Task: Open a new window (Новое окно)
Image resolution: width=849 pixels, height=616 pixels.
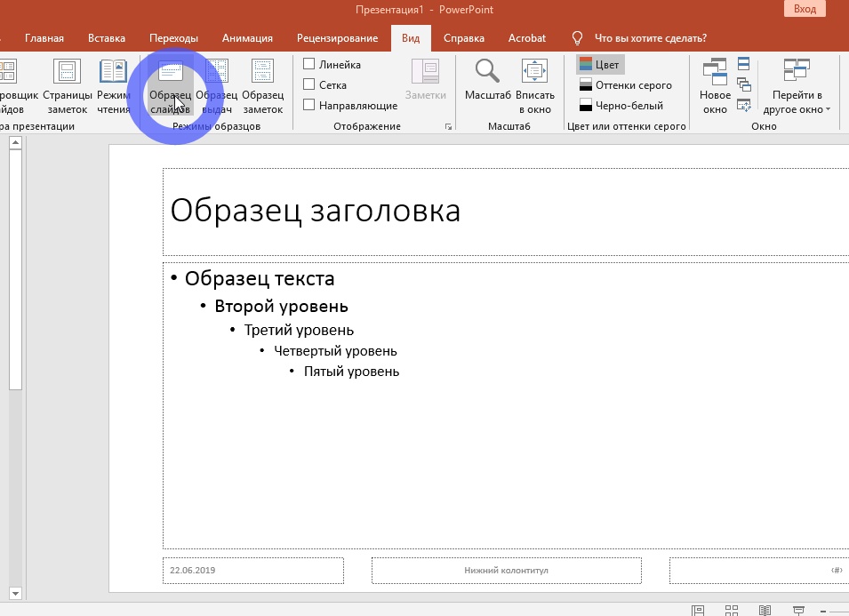Action: [715, 85]
